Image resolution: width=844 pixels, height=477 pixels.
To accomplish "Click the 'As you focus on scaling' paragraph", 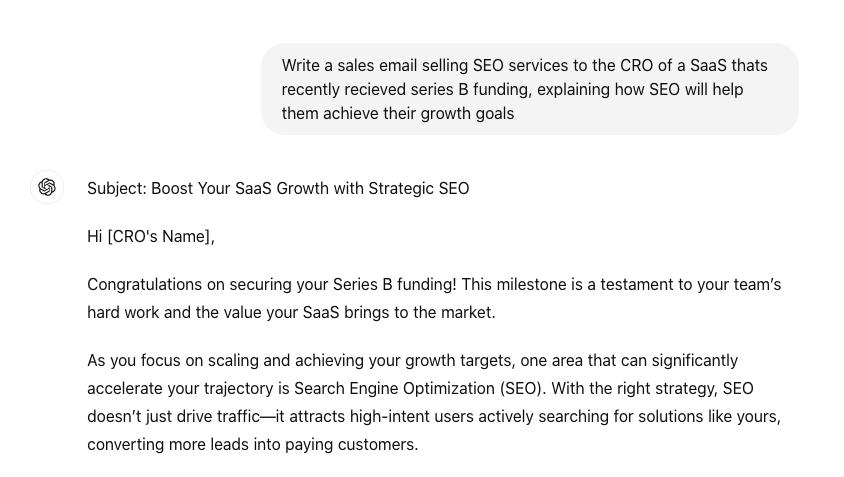I will point(434,402).
